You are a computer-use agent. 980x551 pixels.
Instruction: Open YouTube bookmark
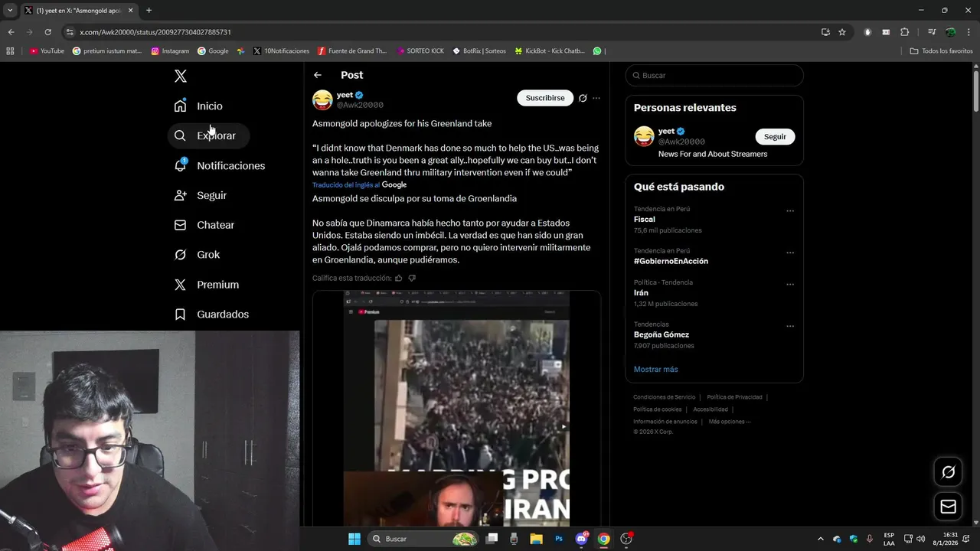(47, 51)
